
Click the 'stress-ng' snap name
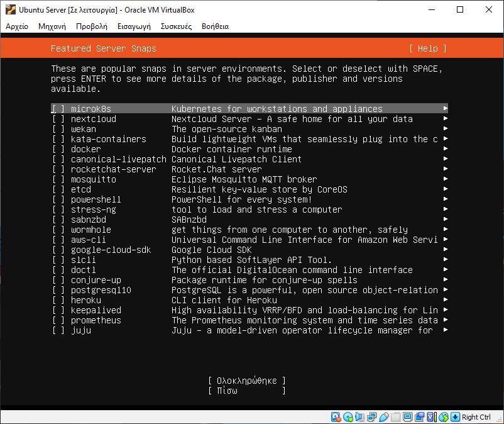tap(94, 209)
